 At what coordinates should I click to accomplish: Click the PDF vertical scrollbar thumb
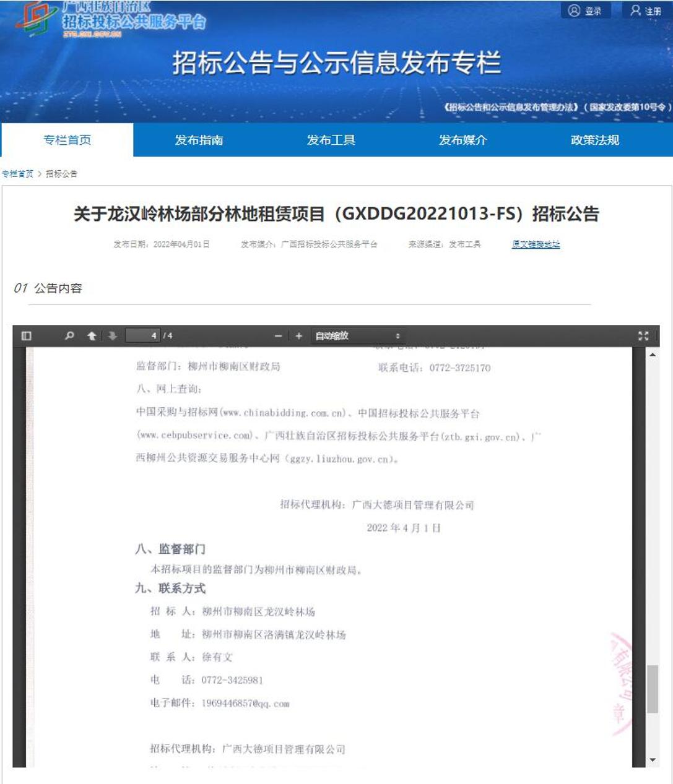652,689
